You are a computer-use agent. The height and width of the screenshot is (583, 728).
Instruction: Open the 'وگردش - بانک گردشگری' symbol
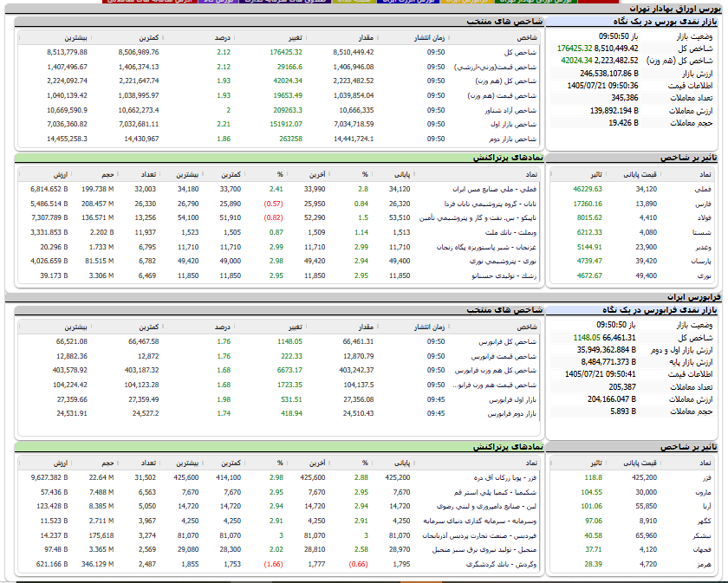click(501, 564)
